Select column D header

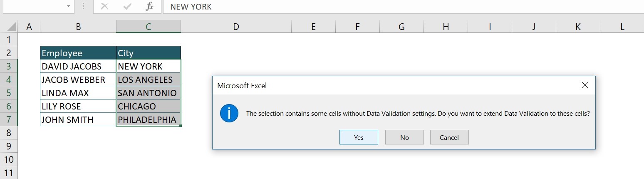point(236,27)
